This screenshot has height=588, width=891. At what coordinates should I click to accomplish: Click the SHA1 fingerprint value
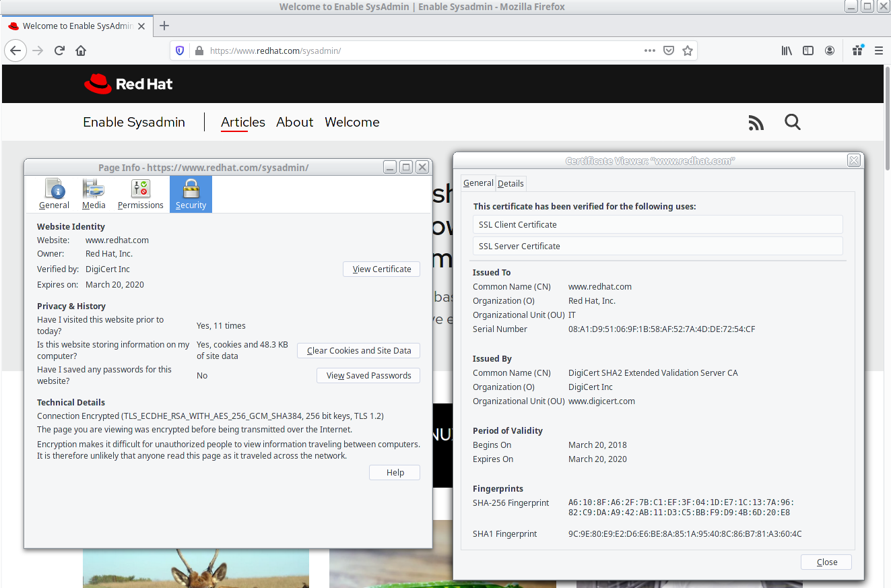tap(685, 534)
